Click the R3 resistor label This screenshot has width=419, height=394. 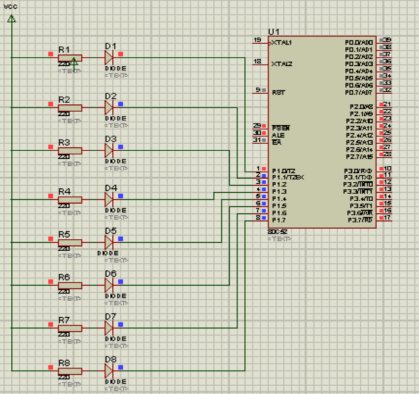tap(64, 142)
